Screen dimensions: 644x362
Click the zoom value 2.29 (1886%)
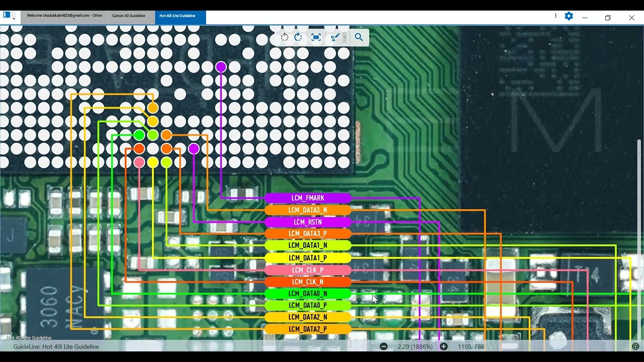(x=415, y=346)
